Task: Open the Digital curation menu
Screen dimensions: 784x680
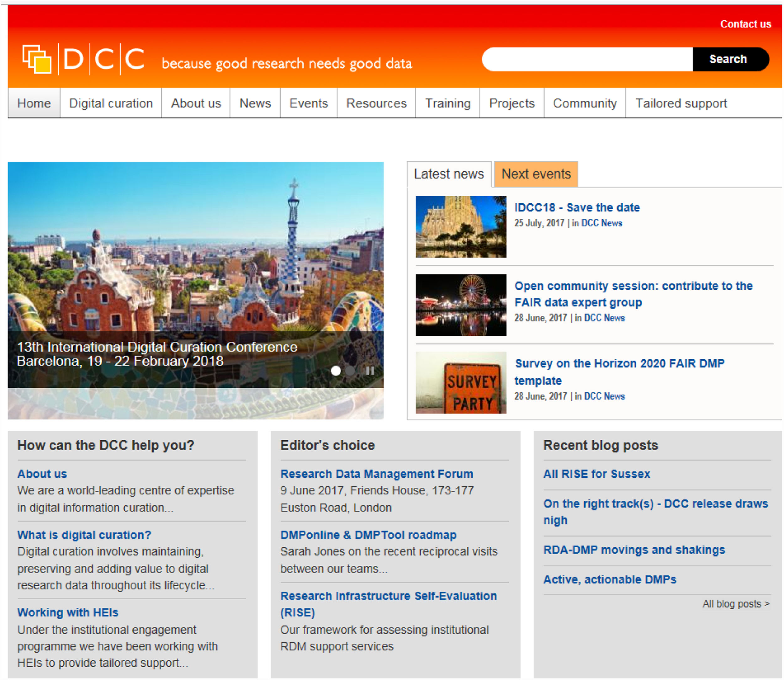Action: coord(111,103)
